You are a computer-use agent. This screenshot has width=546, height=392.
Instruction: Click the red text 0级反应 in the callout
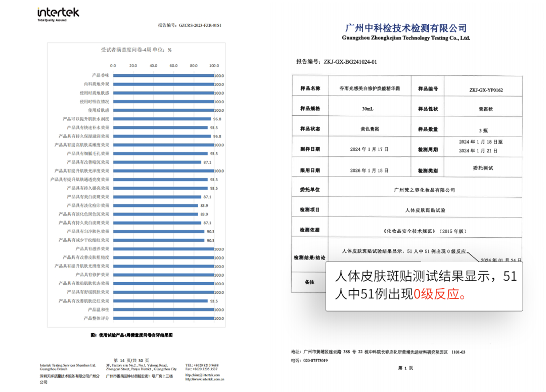coord(439,294)
